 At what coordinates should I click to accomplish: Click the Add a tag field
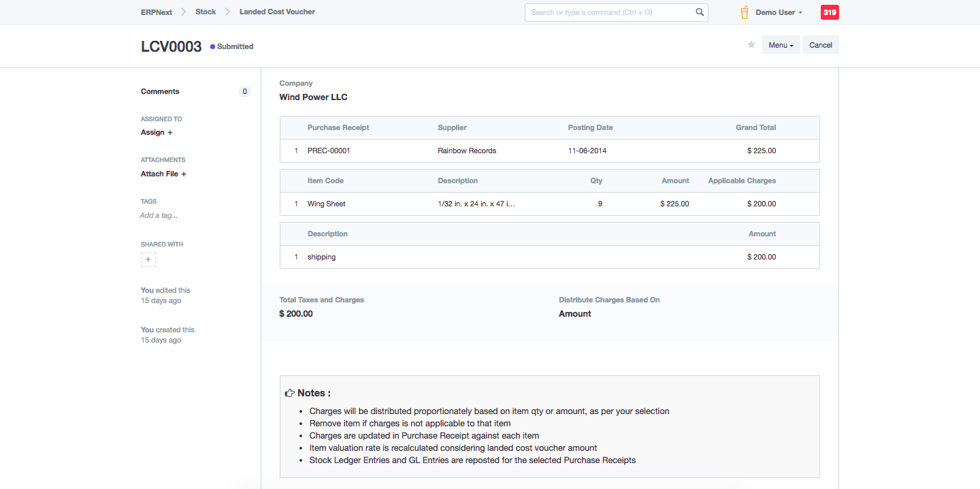(159, 215)
